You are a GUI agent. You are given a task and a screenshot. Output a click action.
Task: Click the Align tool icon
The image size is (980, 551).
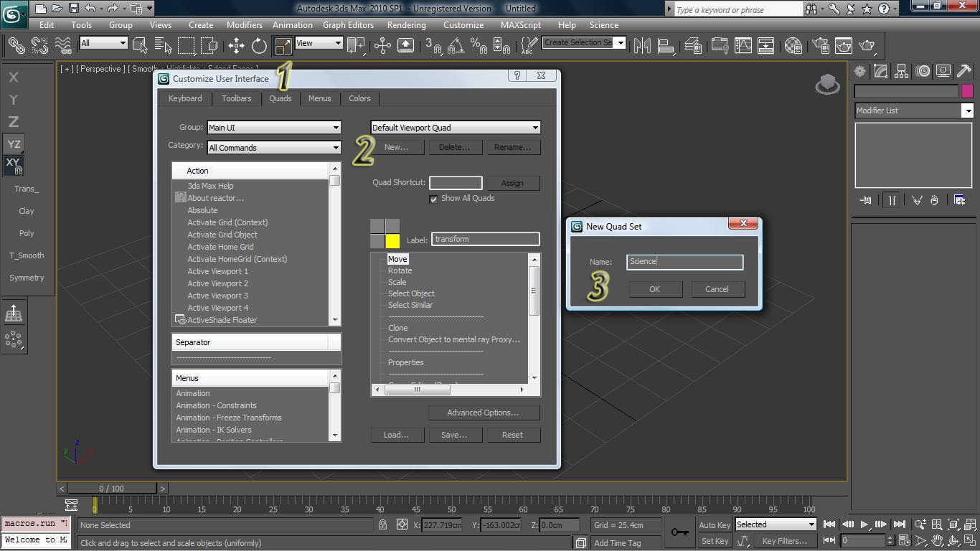click(x=666, y=46)
